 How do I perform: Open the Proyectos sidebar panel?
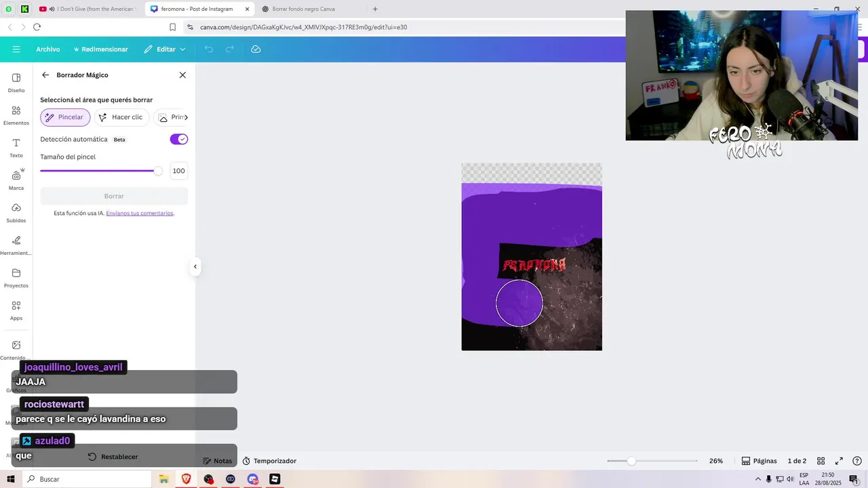point(16,278)
